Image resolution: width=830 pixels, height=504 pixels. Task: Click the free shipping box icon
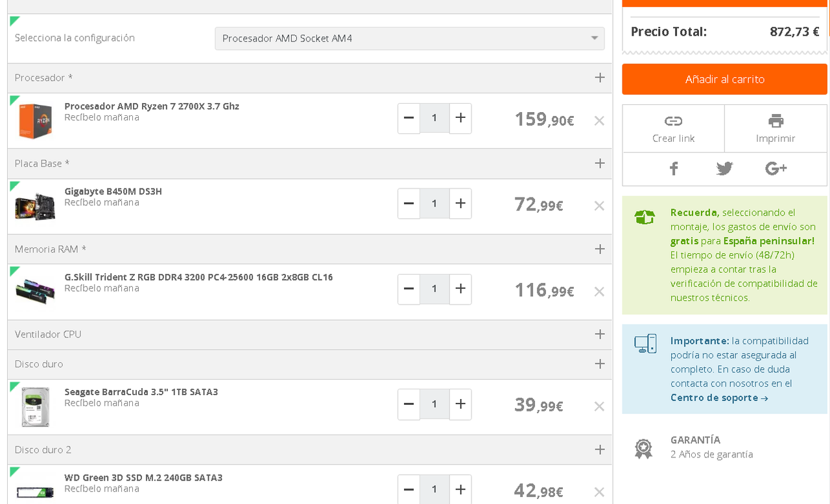[x=645, y=217]
